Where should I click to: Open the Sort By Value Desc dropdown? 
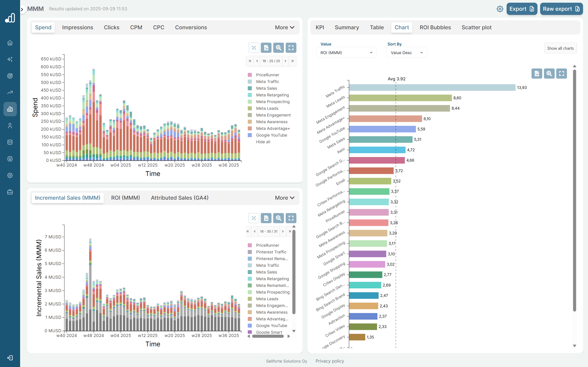(406, 53)
